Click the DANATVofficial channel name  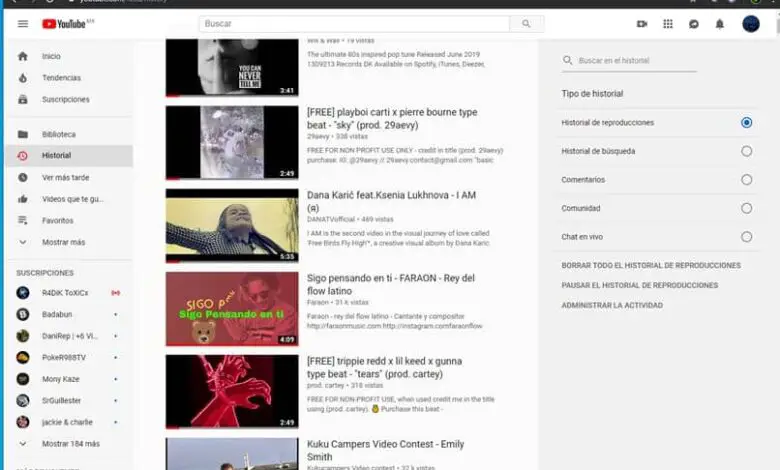point(331,219)
